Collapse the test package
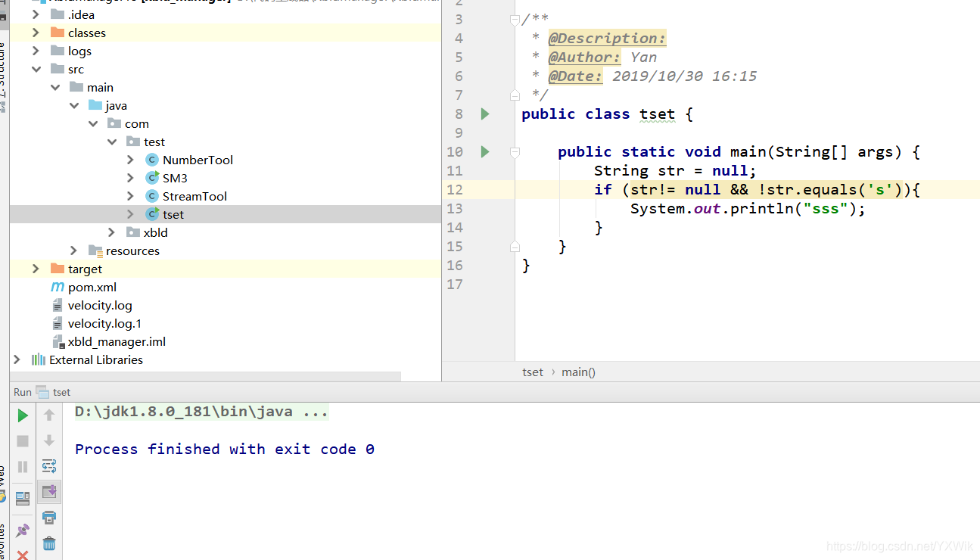The height and width of the screenshot is (560, 980). pos(111,142)
